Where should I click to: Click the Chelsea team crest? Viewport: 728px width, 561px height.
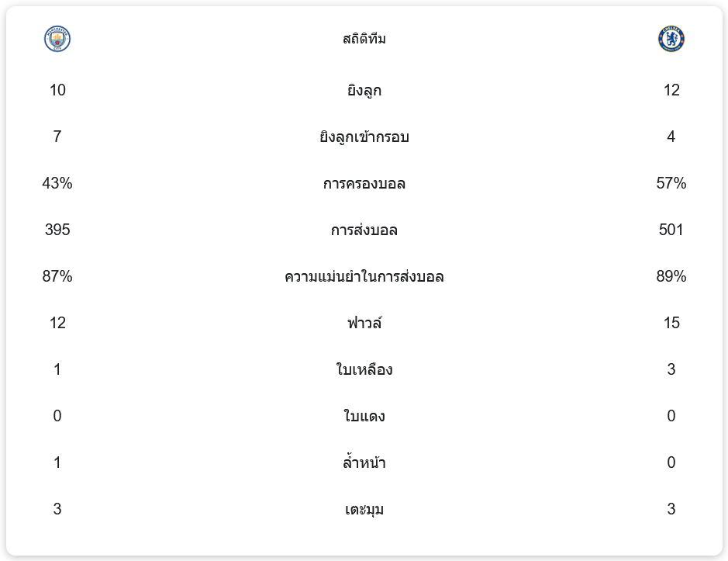point(671,39)
